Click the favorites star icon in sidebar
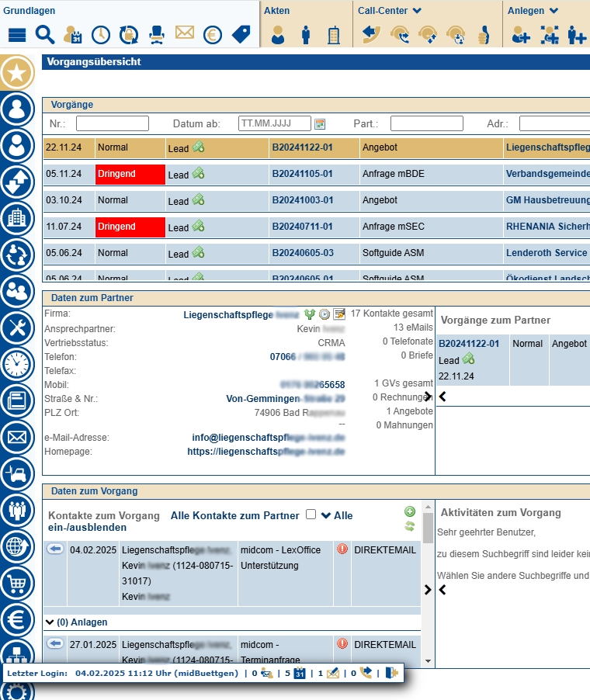 [17, 73]
